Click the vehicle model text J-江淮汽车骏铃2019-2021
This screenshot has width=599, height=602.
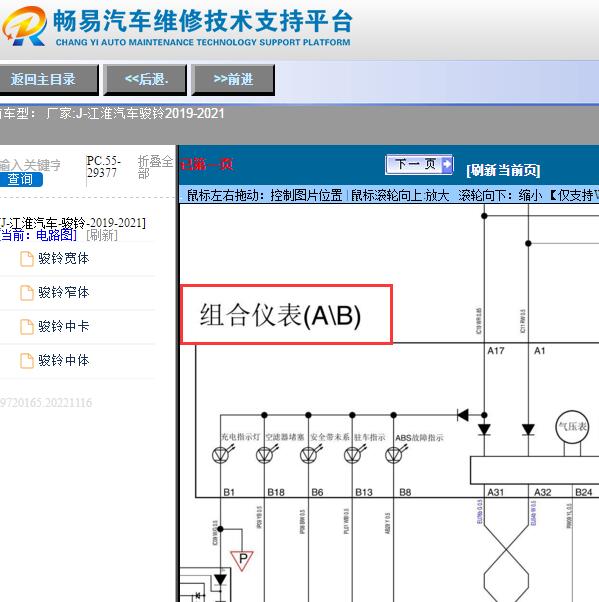coord(150,114)
